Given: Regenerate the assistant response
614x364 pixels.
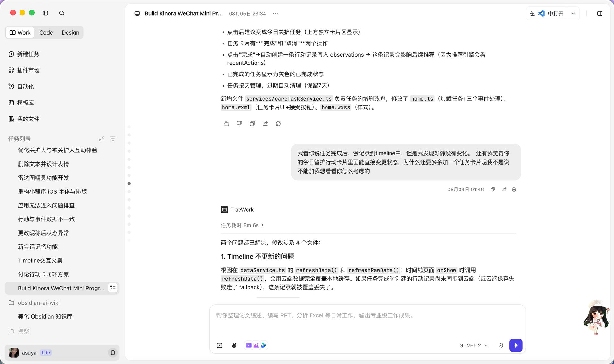Looking at the screenshot, I should click(x=278, y=124).
